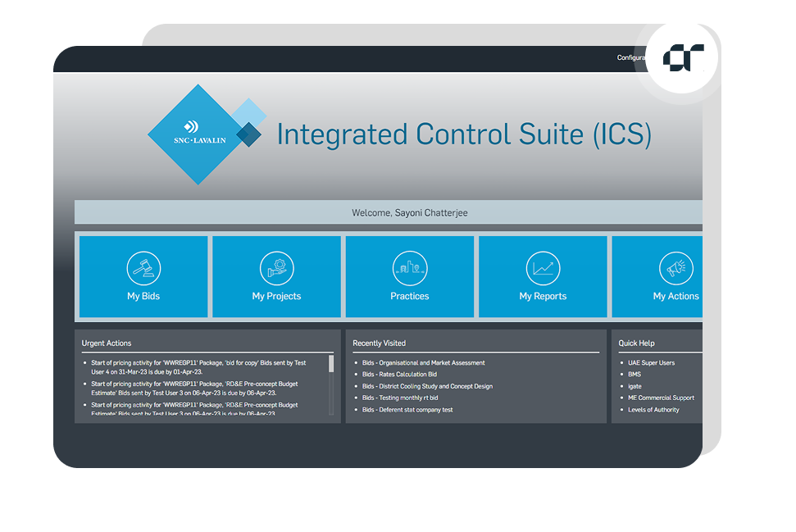
Task: Click the 'Welcome, Sayoni Chatterjee' banner
Action: coord(409,211)
